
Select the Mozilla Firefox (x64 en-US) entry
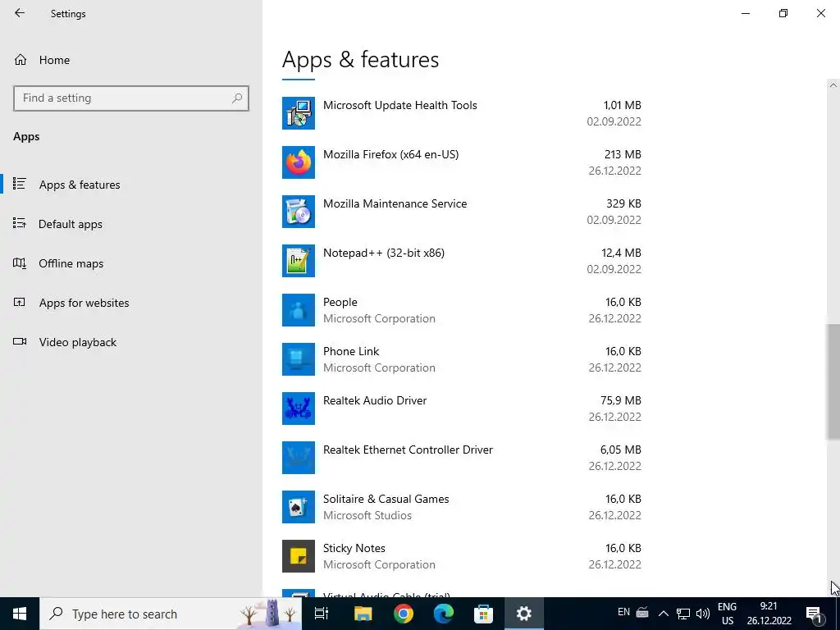coord(462,162)
